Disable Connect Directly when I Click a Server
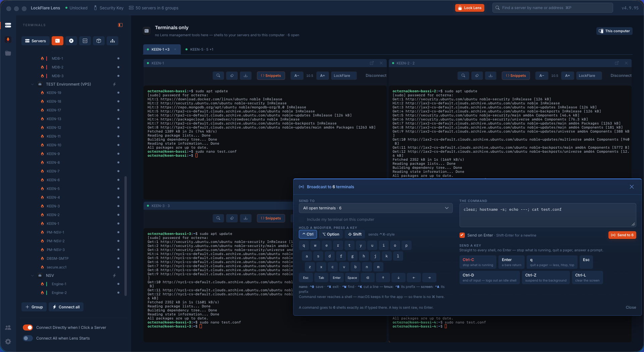 pyautogui.click(x=28, y=328)
